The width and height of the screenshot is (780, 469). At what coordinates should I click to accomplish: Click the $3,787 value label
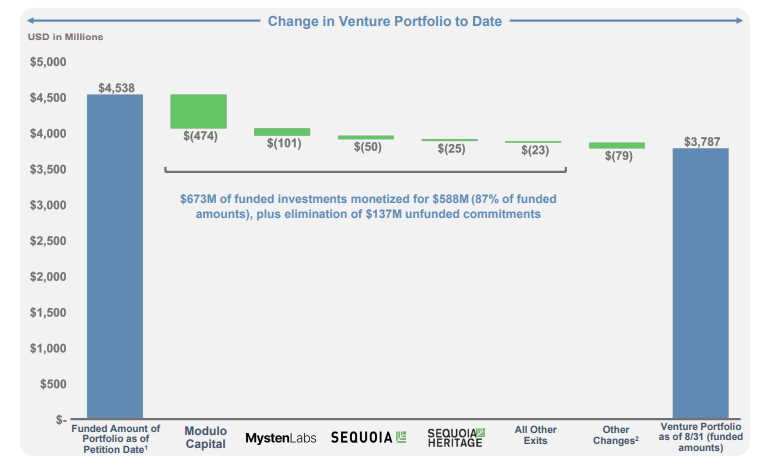(x=700, y=142)
